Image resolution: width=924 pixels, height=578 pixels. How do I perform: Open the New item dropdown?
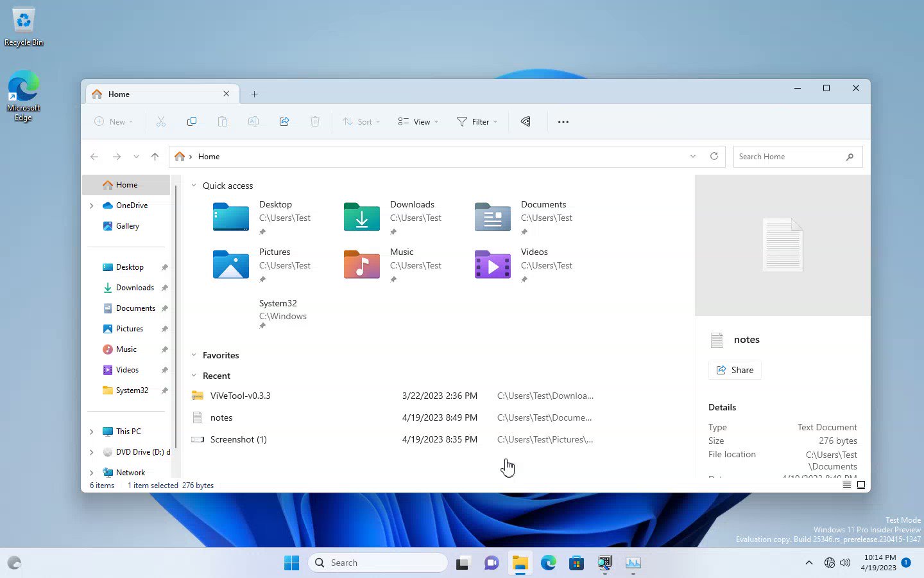coord(114,121)
